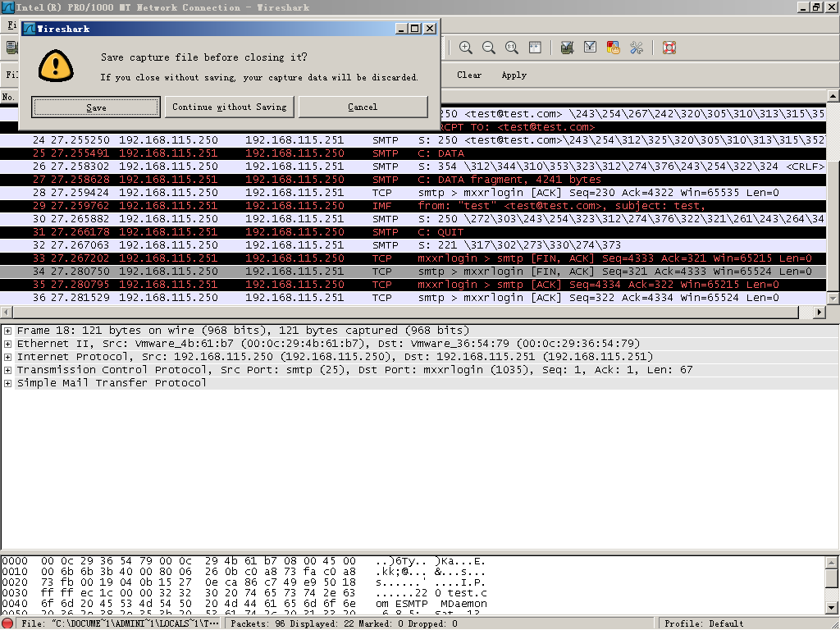
Task: Choose Continue without Saving
Action: (x=230, y=107)
